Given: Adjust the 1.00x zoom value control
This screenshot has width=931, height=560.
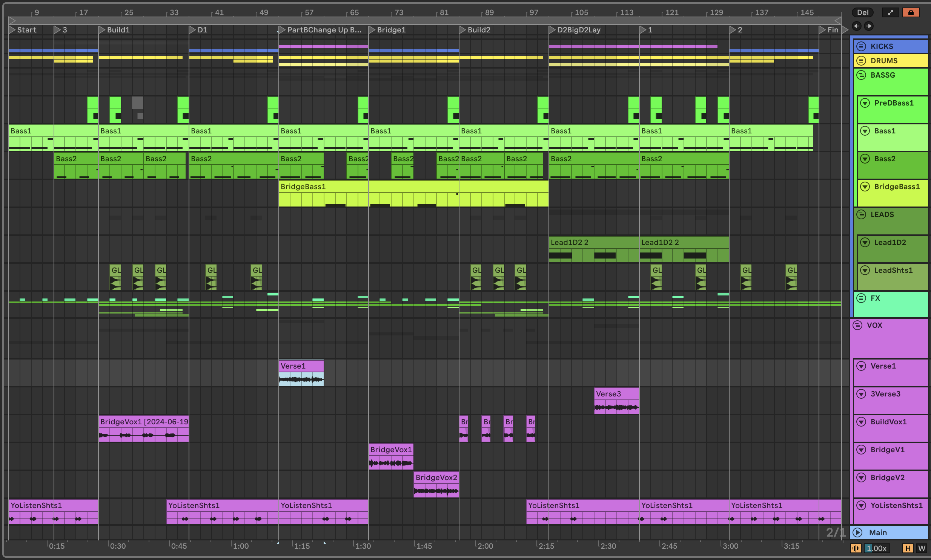Looking at the screenshot, I should (876, 548).
